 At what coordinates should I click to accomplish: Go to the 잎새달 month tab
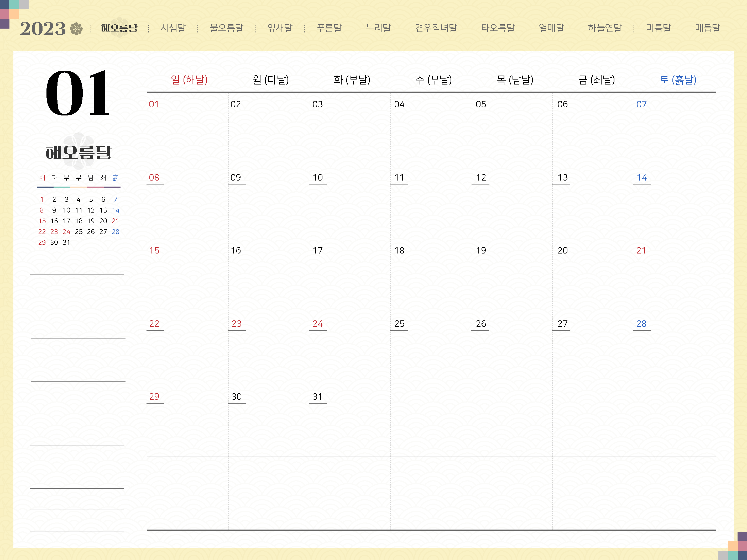280,28
